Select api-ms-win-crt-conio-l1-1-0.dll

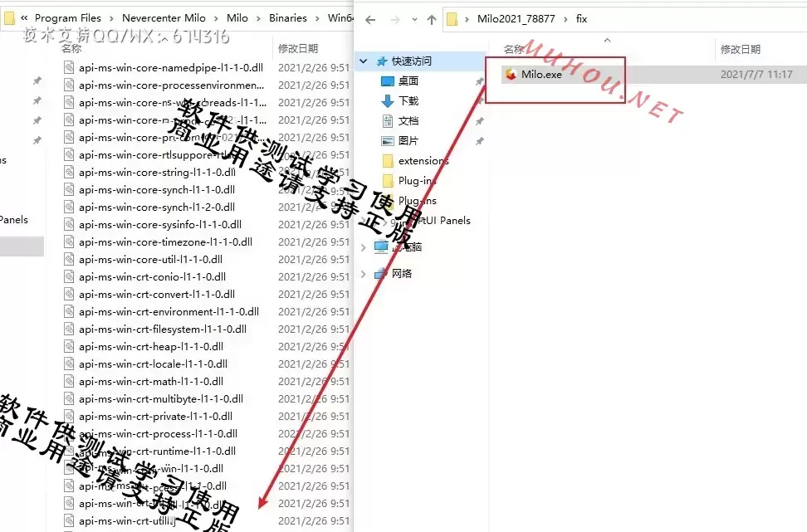click(152, 277)
